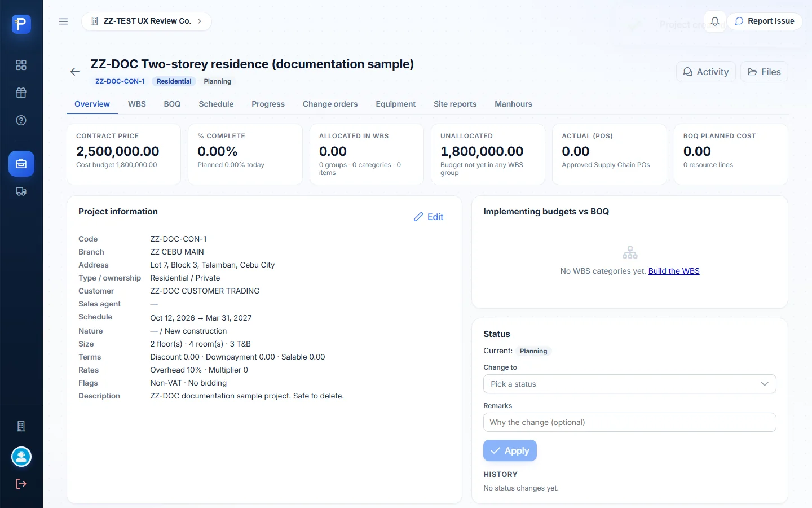This screenshot has height=508, width=812.
Task: Edit the Project information
Action: (x=429, y=217)
